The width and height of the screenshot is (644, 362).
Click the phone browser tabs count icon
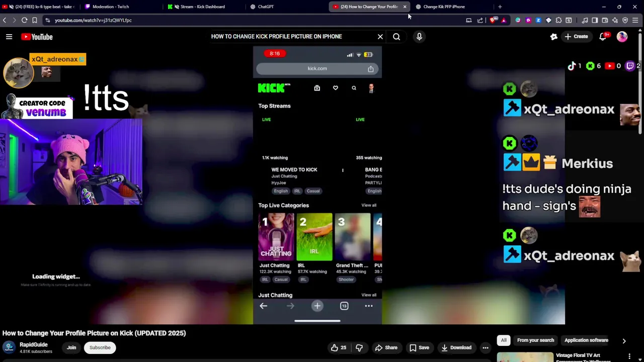344,306
